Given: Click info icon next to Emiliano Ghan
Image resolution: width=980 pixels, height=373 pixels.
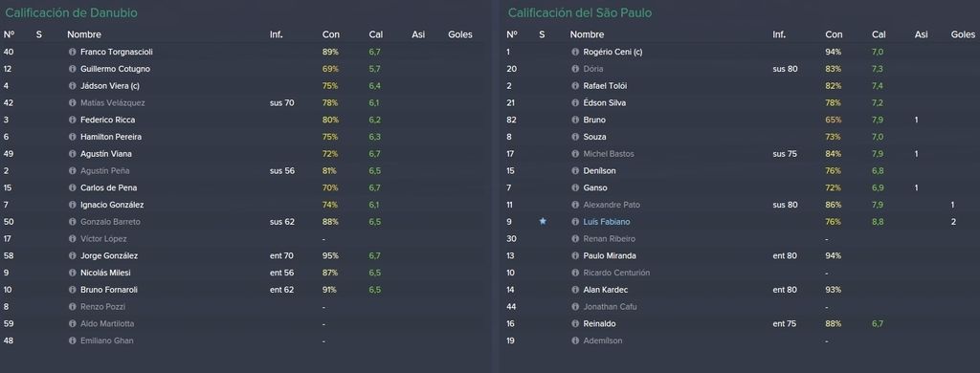Looking at the screenshot, I should click(72, 340).
